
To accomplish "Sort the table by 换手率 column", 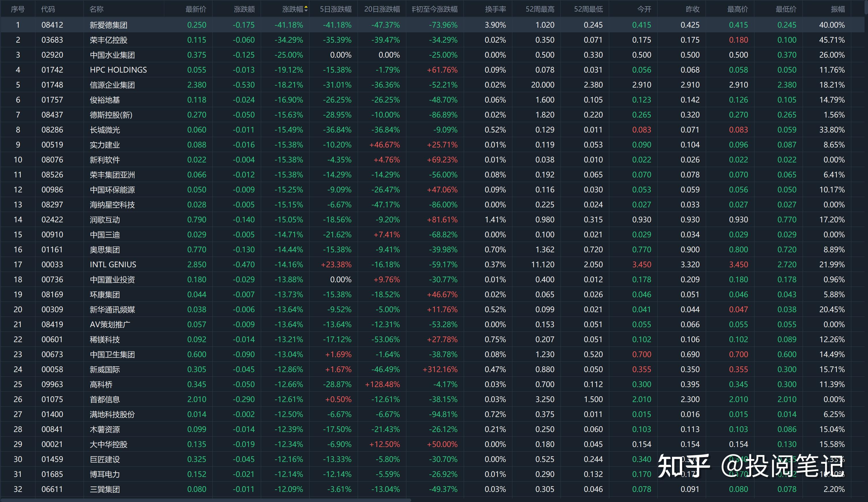I will (x=495, y=9).
